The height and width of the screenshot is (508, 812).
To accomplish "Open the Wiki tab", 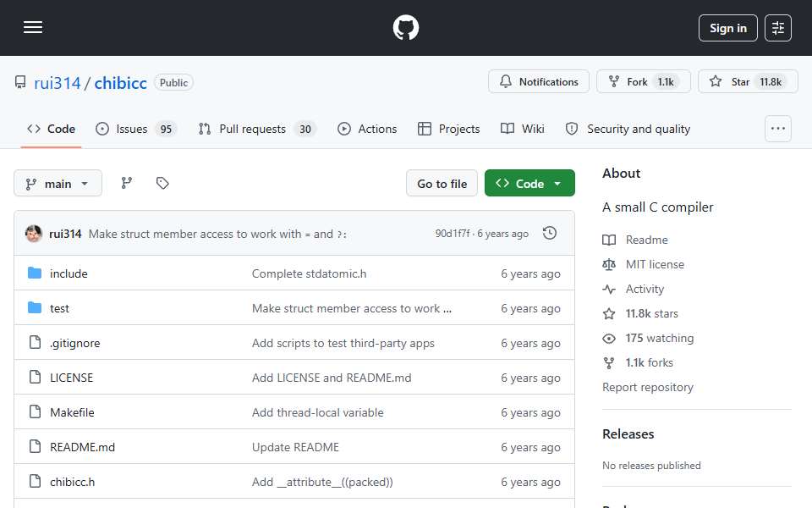I will pos(523,129).
